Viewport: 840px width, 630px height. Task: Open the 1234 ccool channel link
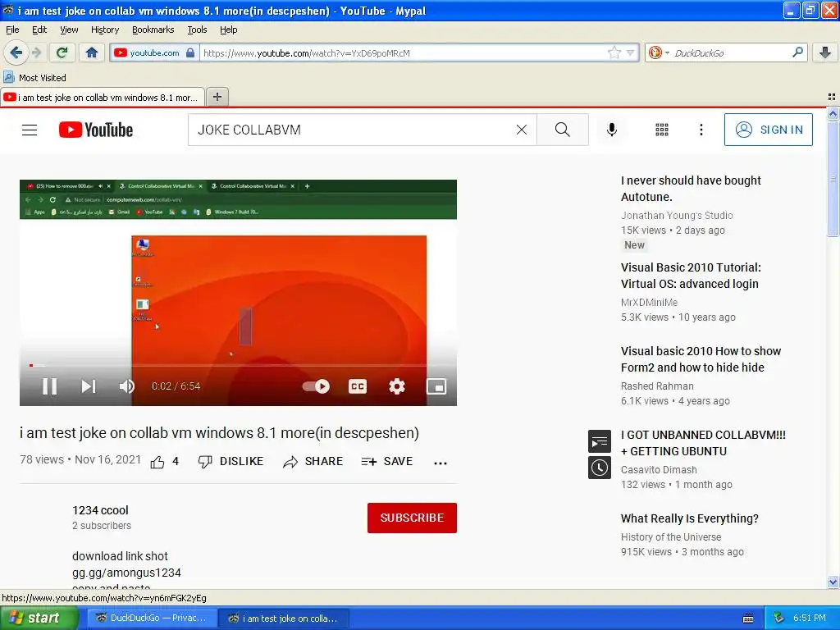(100, 510)
